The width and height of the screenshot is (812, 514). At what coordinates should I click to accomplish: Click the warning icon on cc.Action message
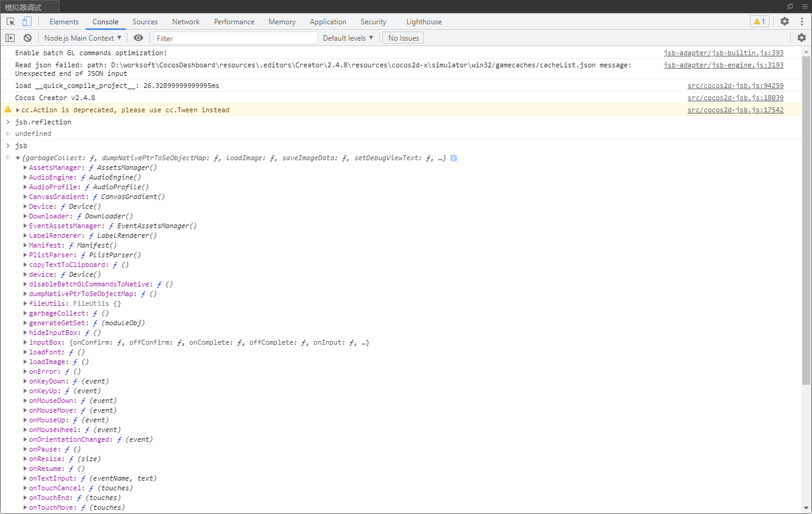click(8, 110)
